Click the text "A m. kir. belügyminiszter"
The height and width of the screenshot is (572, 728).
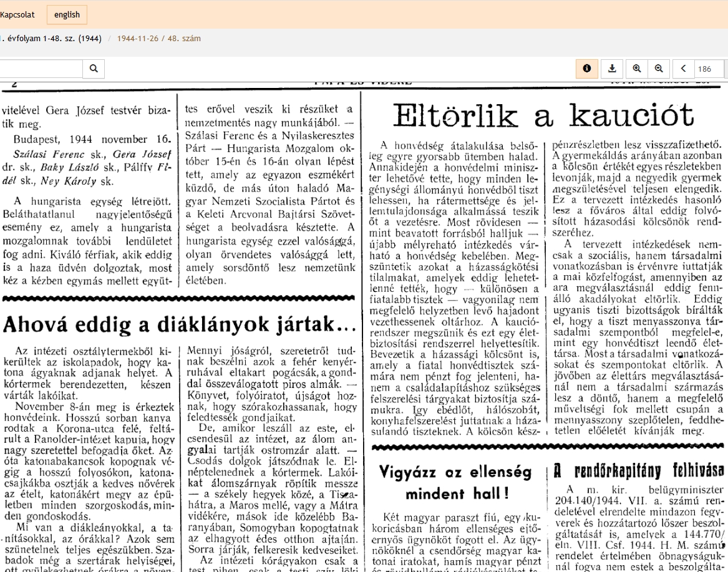[x=645, y=490]
